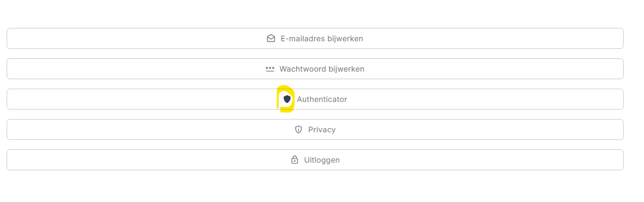Open the Authenticator settings button
The width and height of the screenshot is (644, 202).
tap(315, 99)
